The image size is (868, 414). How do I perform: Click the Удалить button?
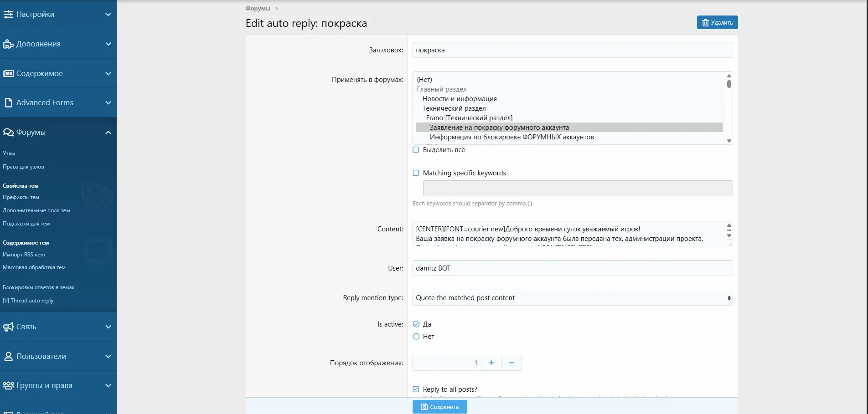(x=717, y=23)
